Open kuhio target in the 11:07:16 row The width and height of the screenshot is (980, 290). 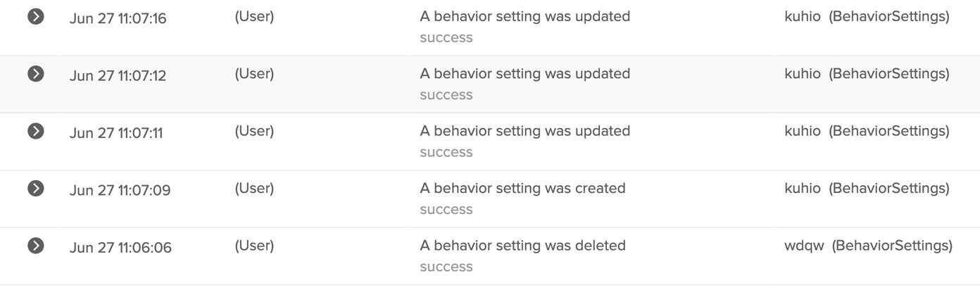802,16
